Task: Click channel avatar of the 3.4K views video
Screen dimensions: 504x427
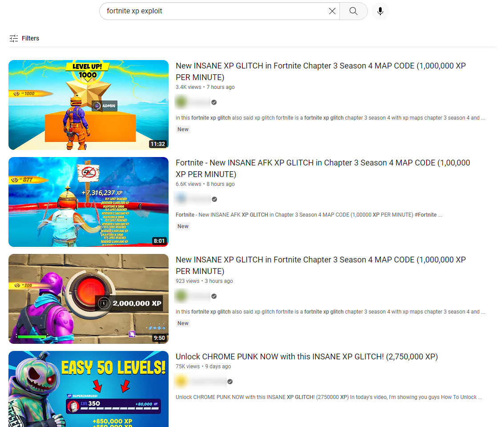Action: (x=181, y=102)
